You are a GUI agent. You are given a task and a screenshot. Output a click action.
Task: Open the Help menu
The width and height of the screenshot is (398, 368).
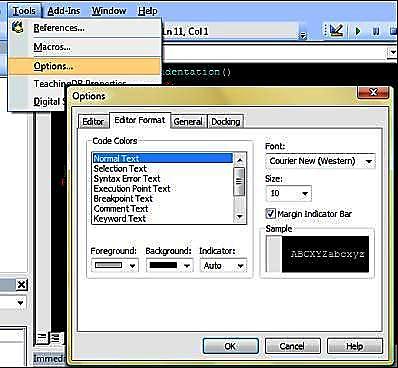148,11
